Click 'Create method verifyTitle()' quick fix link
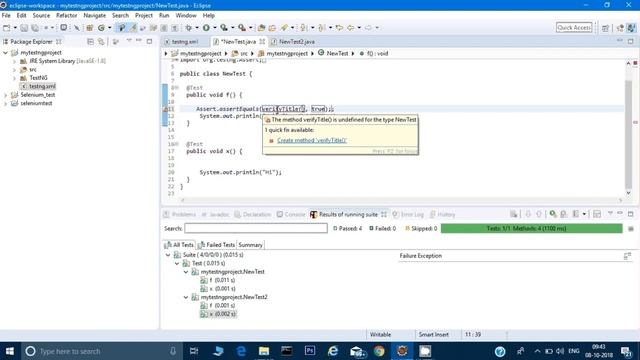Image resolution: width=640 pixels, height=360 pixels. click(311, 140)
